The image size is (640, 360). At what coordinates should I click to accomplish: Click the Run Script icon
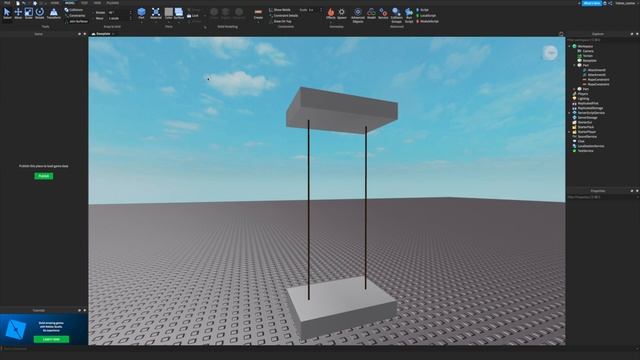tap(409, 15)
